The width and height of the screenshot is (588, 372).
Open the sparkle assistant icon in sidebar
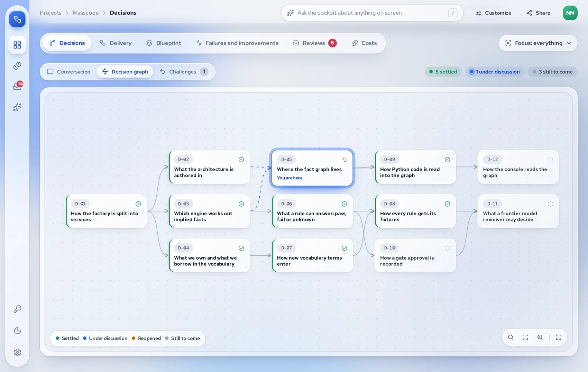17,107
